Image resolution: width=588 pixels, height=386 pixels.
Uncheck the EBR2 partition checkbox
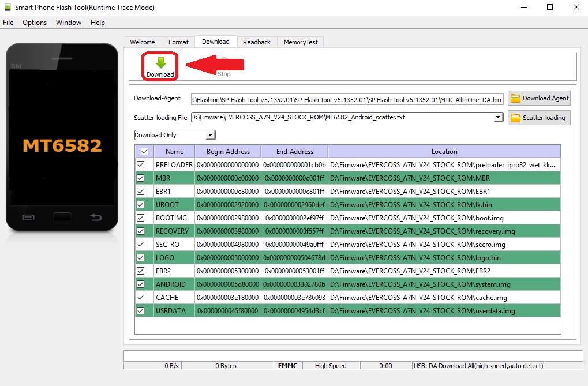tap(141, 271)
